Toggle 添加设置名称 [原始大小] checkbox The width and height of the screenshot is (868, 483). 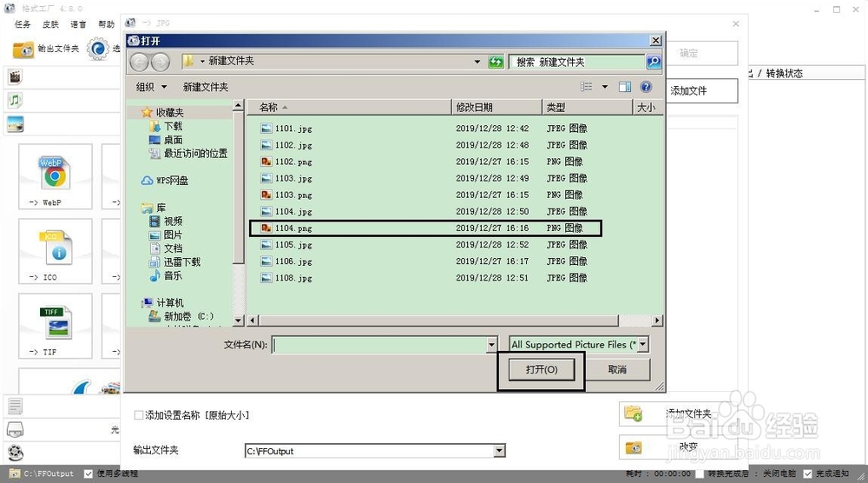point(138,415)
